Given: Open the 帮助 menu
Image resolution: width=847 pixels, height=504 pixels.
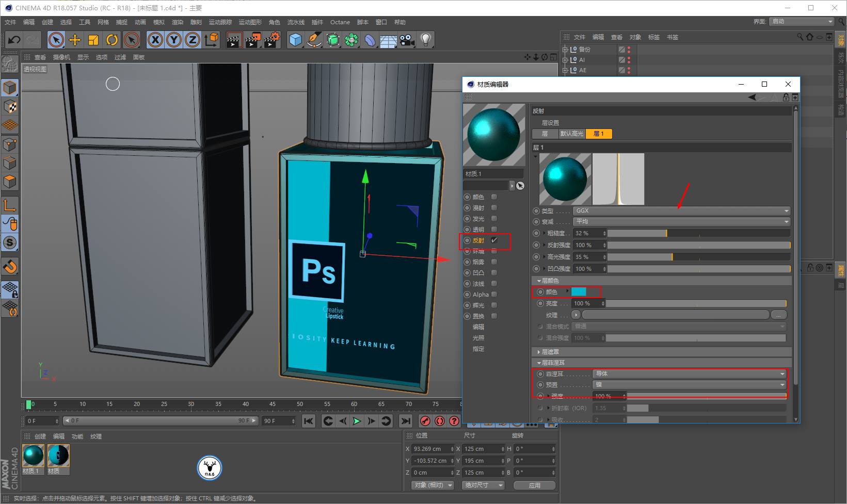Looking at the screenshot, I should [x=400, y=22].
